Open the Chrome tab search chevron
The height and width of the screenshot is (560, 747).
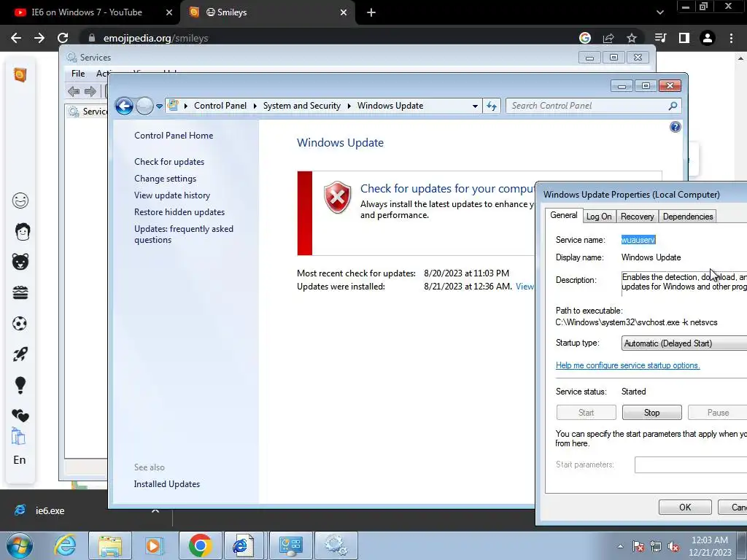(x=659, y=13)
